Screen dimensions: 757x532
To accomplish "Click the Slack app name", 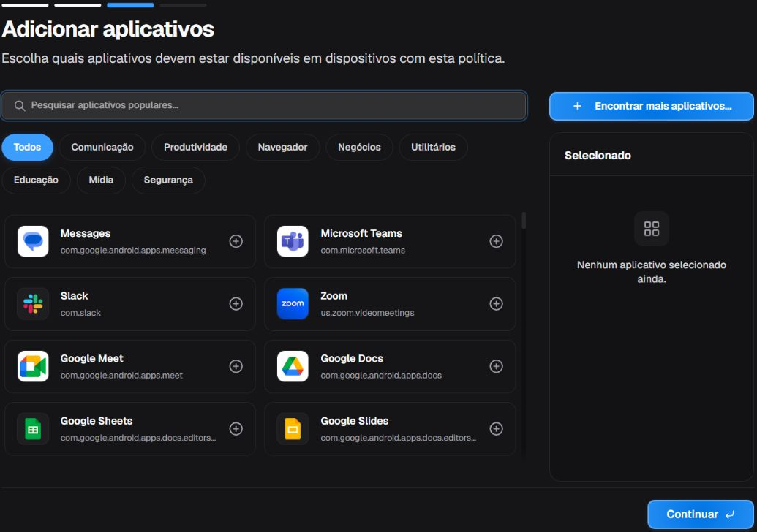I will point(75,296).
